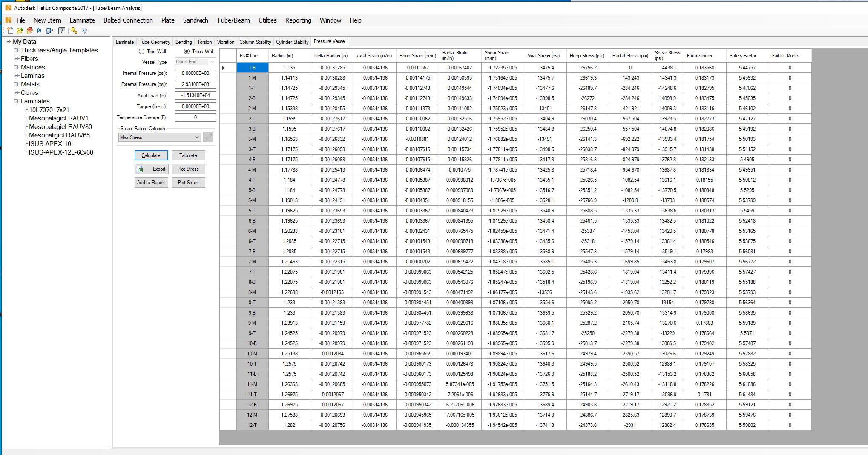Select the Thick Wall radio button

[187, 52]
